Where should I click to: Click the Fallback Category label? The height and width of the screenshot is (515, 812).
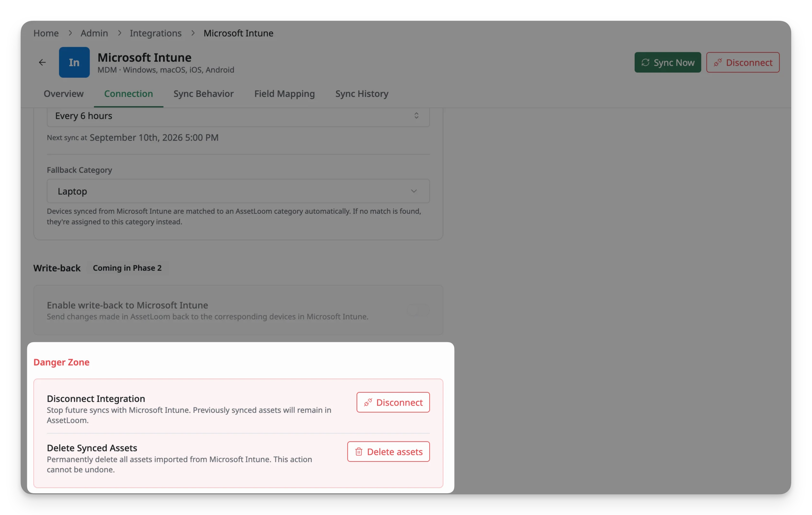tap(79, 170)
